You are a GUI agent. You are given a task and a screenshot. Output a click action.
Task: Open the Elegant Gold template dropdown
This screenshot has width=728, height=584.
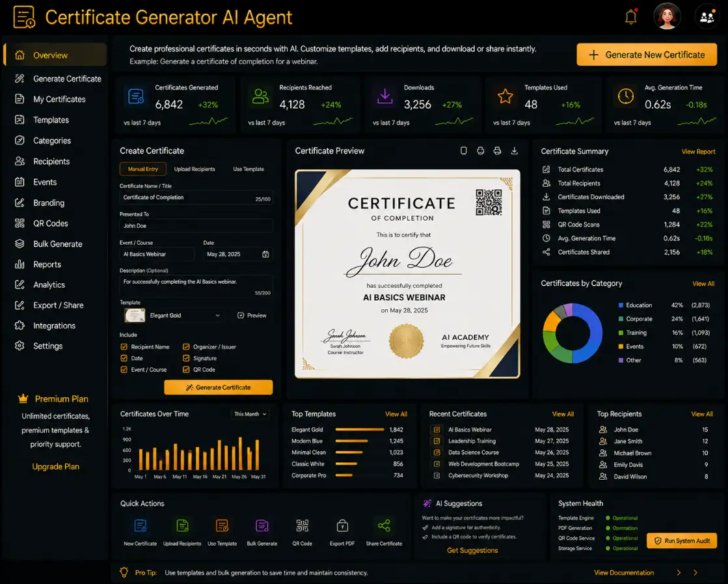pos(172,316)
